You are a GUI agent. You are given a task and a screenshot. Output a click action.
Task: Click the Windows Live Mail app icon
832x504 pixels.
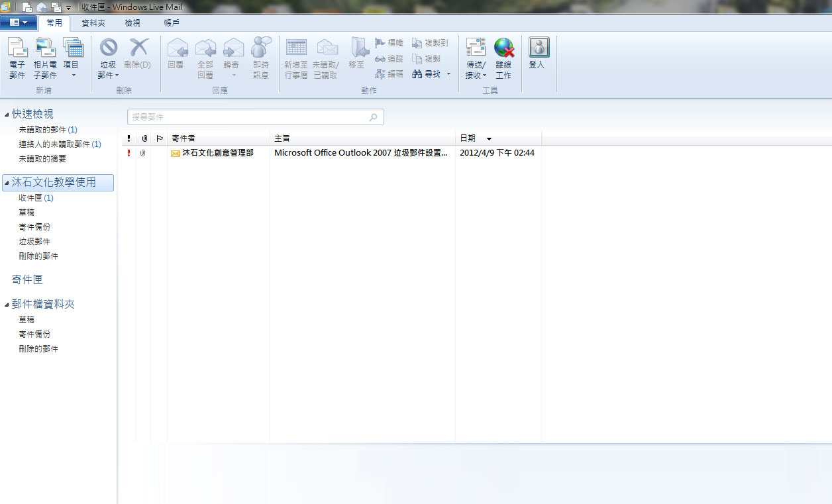tap(5, 7)
